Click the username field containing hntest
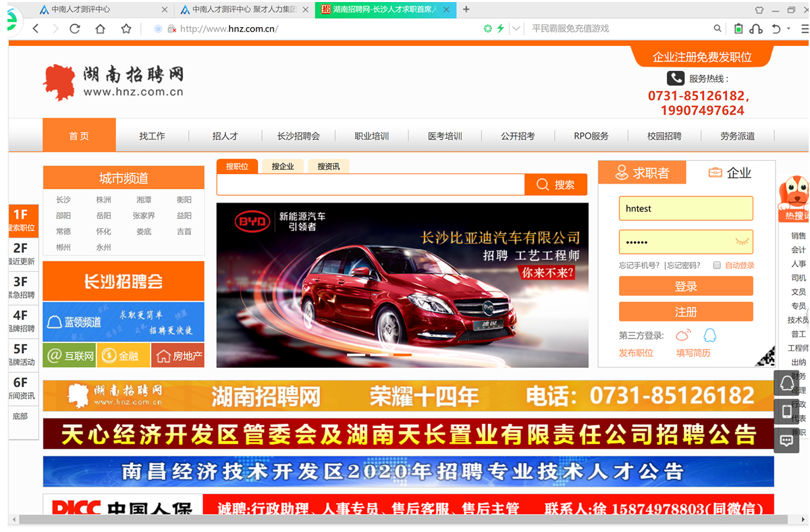Image resolution: width=810 pixels, height=532 pixels. (x=686, y=209)
